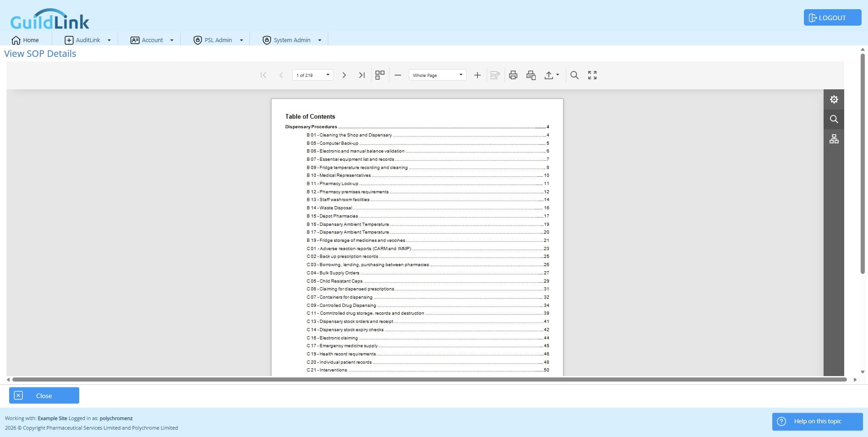Click 'C 21 - Interventions' entry
Image resolution: width=868 pixels, height=437 pixels.
(327, 370)
